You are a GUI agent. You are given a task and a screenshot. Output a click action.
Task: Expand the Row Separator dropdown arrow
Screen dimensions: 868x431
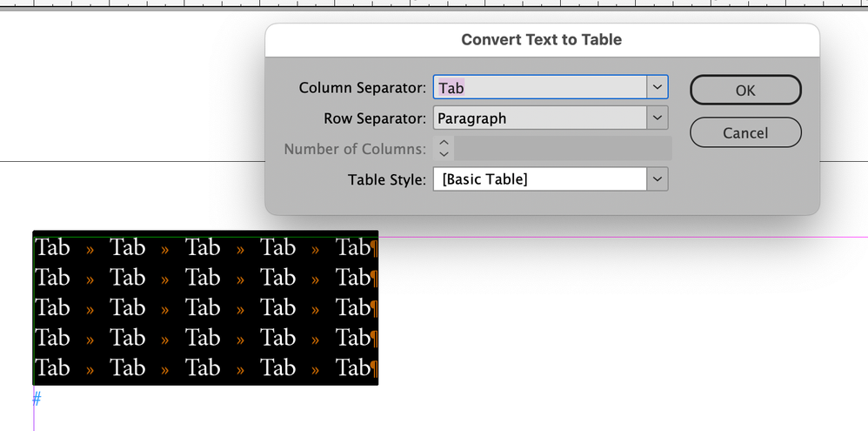[658, 118]
